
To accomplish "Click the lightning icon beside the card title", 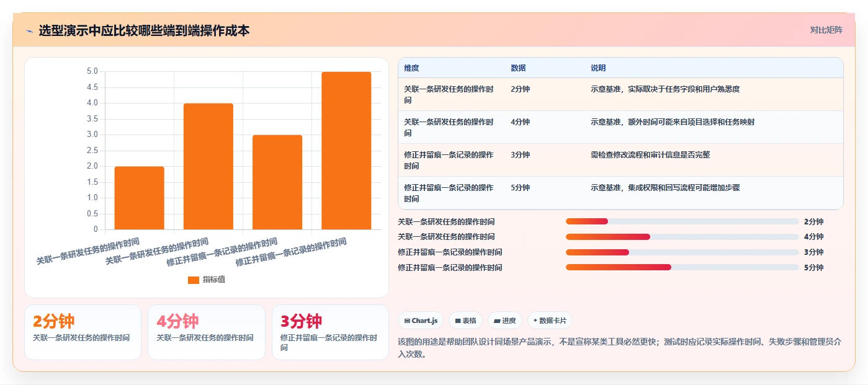I will pyautogui.click(x=29, y=31).
